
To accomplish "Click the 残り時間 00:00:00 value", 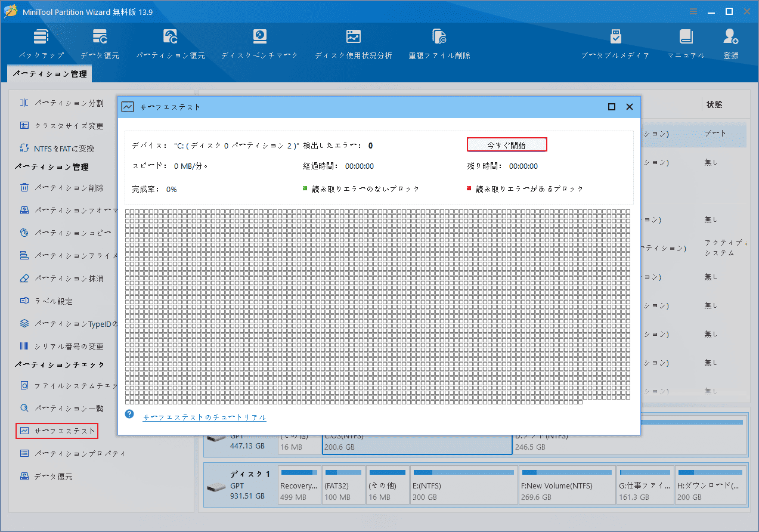I will (523, 166).
